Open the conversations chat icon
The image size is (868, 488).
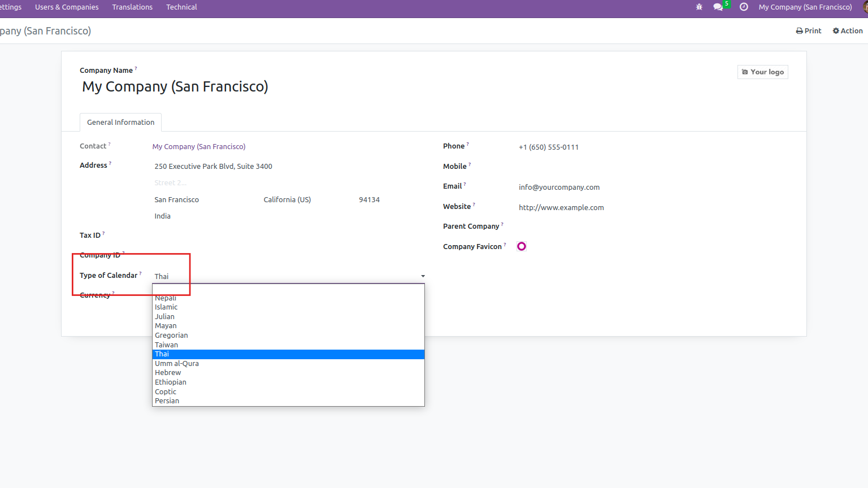coord(718,7)
